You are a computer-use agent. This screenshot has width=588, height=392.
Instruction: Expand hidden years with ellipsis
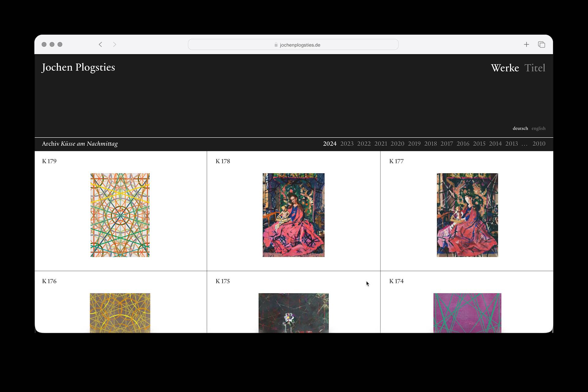tap(524, 144)
